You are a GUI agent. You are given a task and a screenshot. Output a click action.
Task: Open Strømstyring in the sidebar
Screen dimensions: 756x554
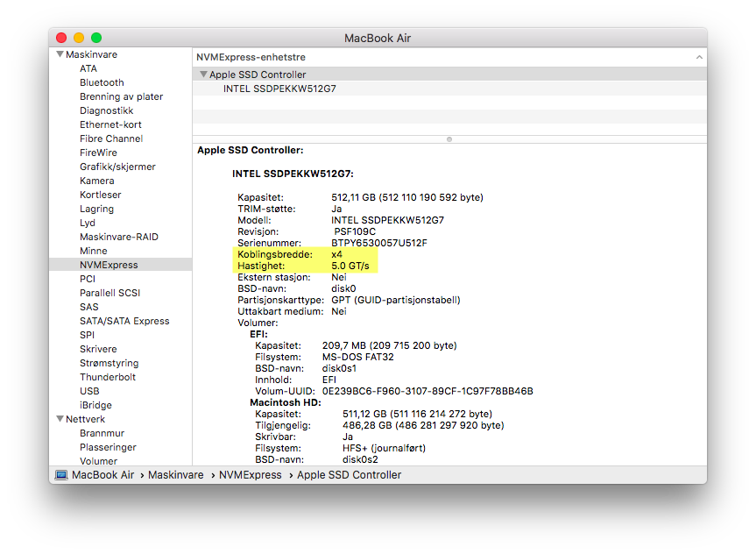click(x=109, y=362)
